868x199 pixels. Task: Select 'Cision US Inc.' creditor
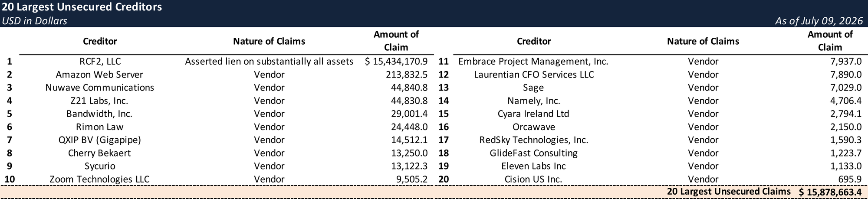(x=533, y=179)
